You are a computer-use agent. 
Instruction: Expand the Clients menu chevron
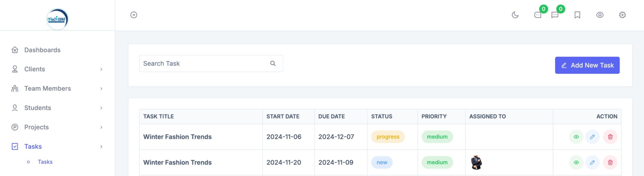click(101, 69)
